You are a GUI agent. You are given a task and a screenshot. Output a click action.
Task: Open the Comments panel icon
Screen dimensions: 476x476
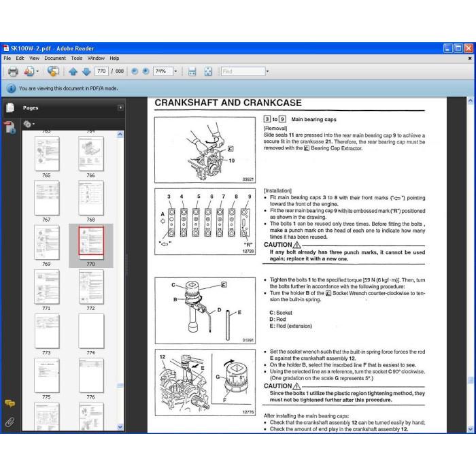click(x=10, y=403)
